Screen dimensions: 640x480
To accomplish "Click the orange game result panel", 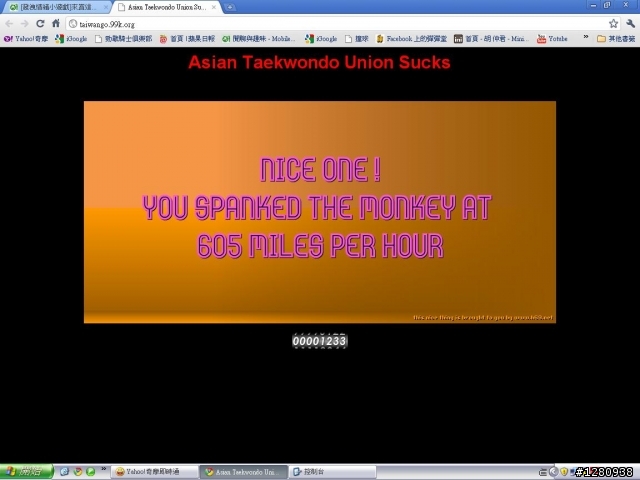I will (x=320, y=212).
